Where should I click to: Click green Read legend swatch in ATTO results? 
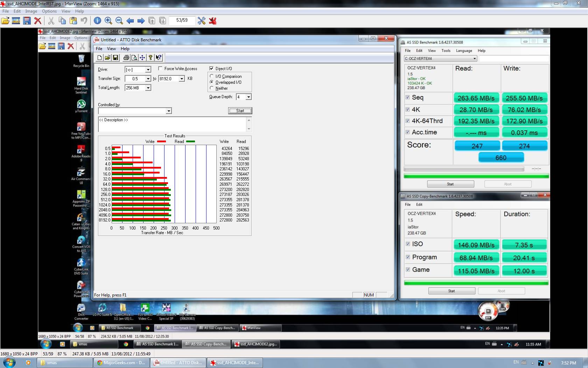click(x=190, y=142)
